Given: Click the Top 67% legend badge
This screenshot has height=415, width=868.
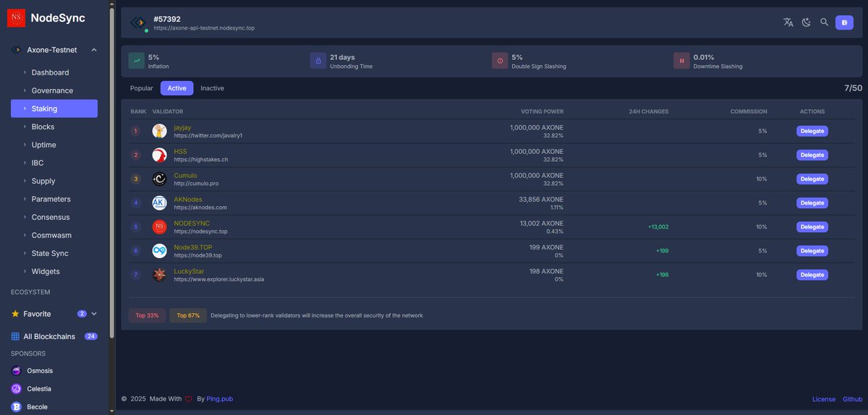Looking at the screenshot, I should coord(188,315).
